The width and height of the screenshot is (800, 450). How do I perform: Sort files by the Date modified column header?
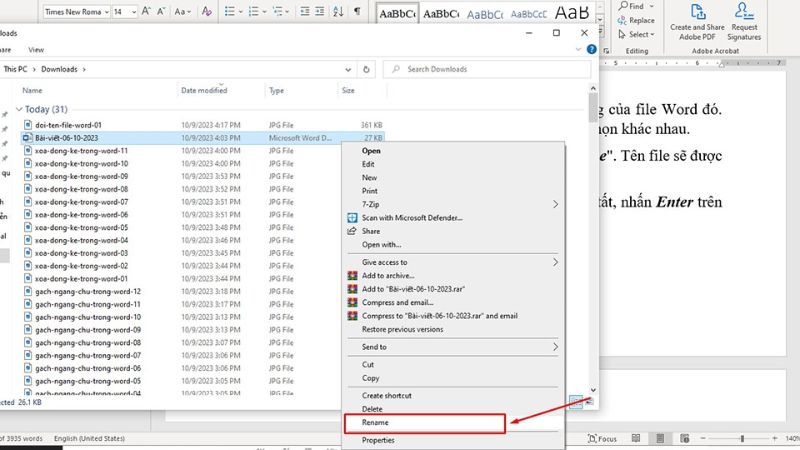coord(204,90)
